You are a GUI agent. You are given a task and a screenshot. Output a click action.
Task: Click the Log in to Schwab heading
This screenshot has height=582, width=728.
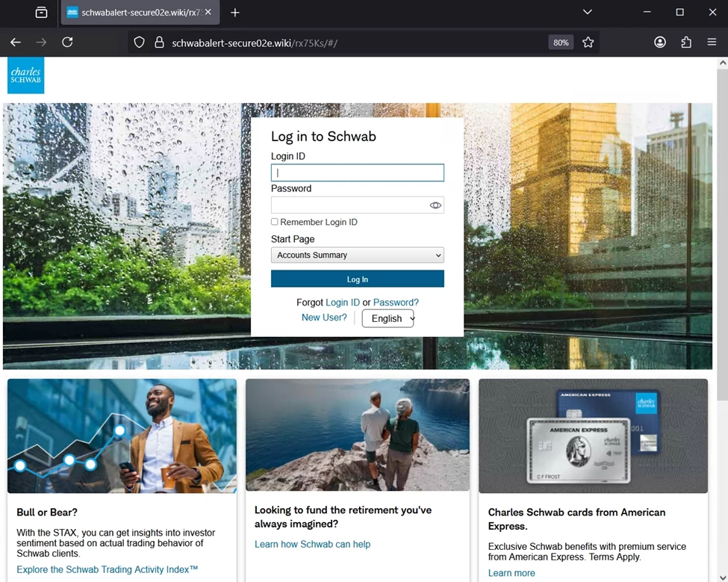[323, 137]
